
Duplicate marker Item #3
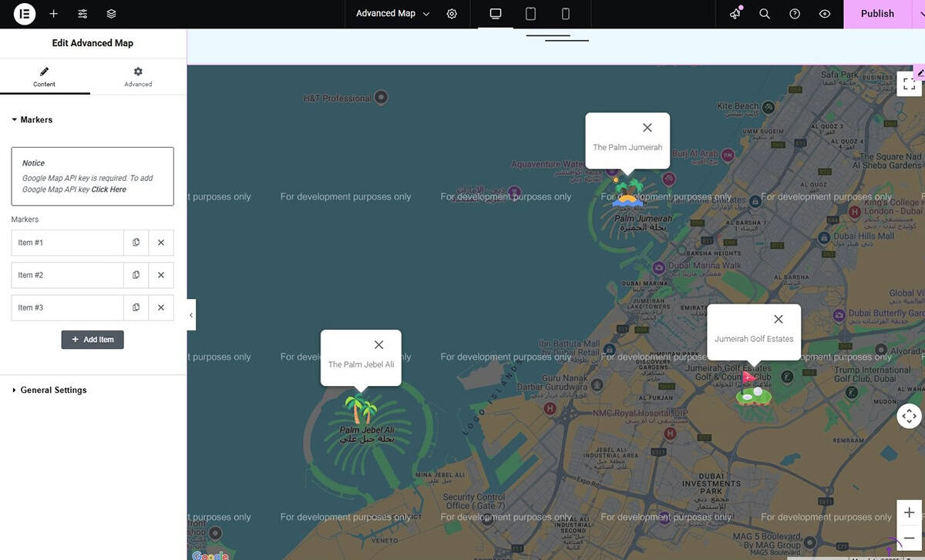pos(136,307)
